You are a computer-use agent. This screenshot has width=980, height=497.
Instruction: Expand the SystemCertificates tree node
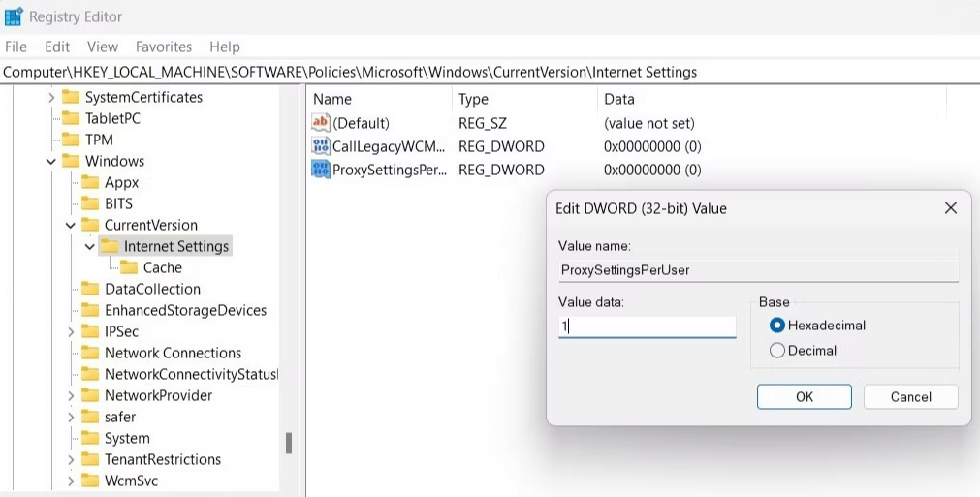pyautogui.click(x=51, y=98)
